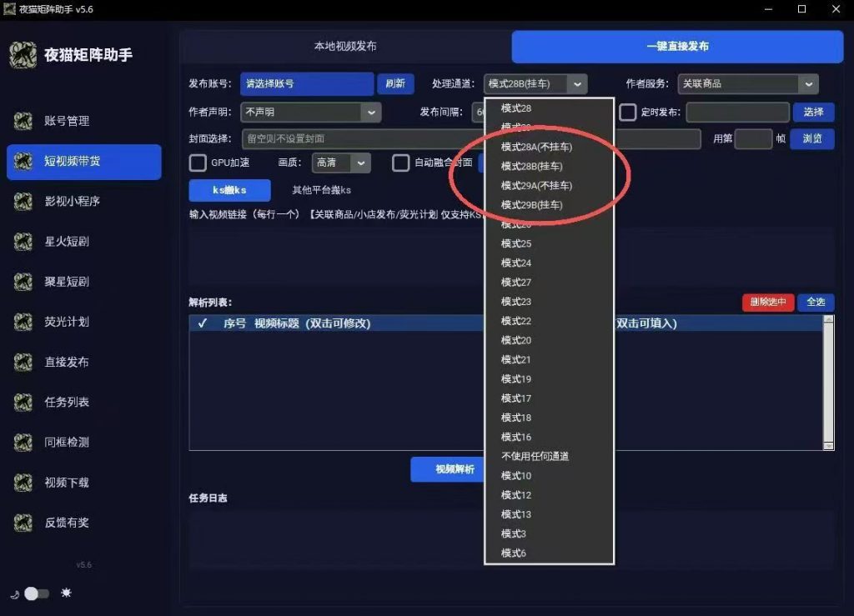Click the cat icon beside 荧光计划

point(23,322)
